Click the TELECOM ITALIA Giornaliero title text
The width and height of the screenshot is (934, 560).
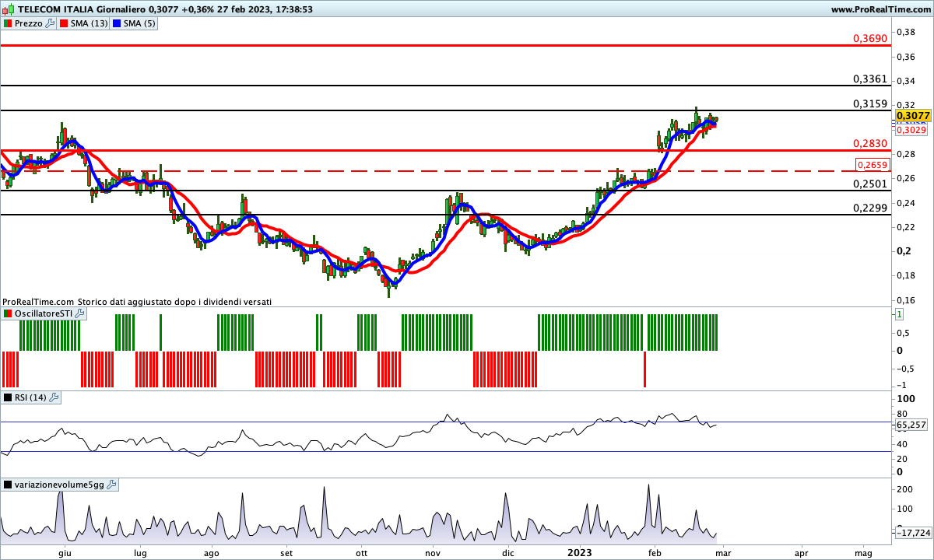coord(82,9)
